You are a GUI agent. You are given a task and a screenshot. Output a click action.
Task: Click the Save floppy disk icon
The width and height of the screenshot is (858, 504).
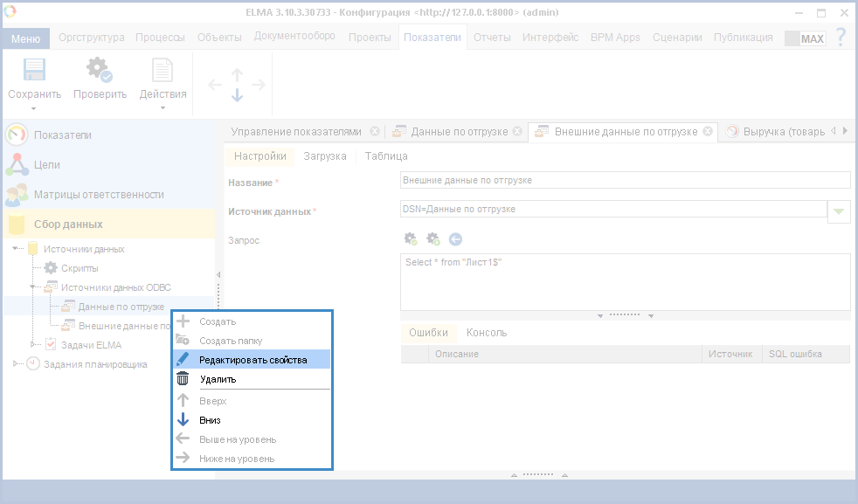coord(34,71)
